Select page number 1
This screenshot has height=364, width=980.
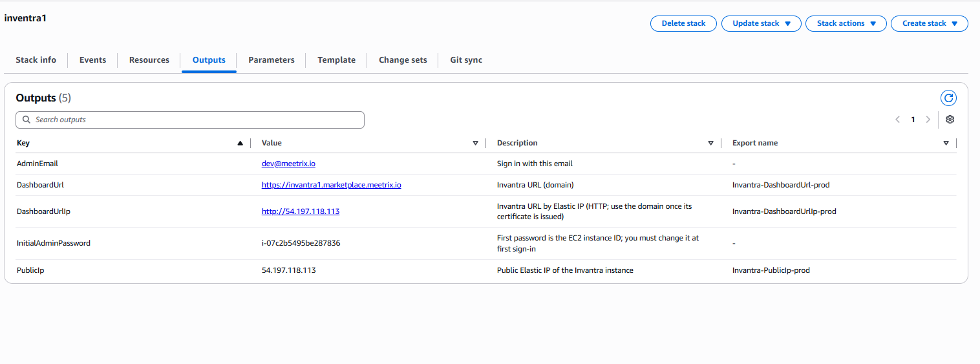point(913,120)
